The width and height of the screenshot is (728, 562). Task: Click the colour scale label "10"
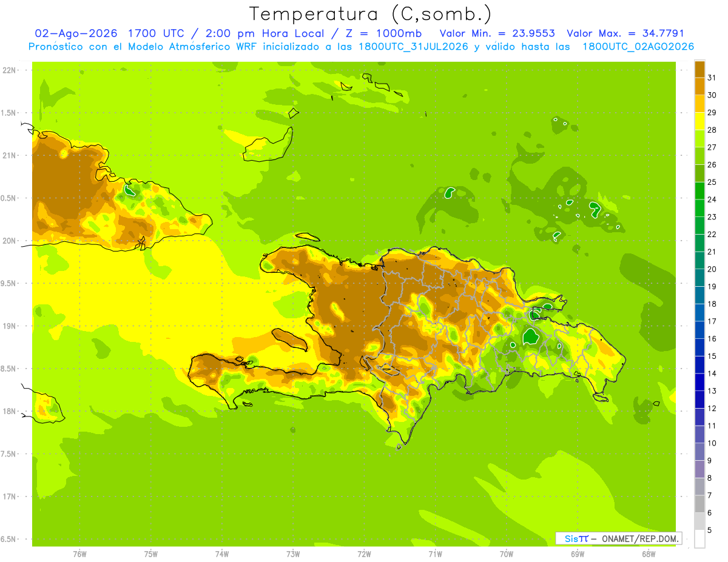click(712, 443)
